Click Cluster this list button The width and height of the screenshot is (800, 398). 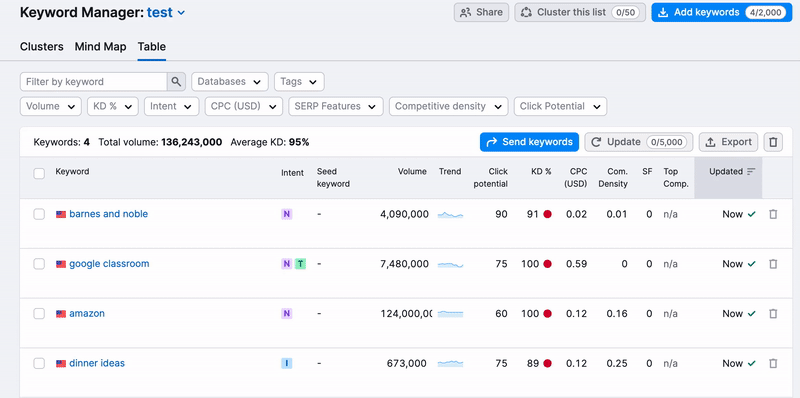[580, 12]
